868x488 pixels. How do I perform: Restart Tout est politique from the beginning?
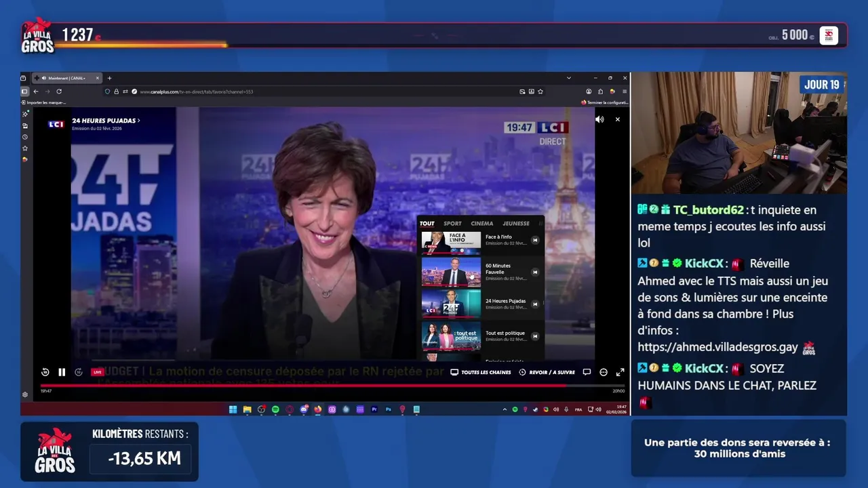[x=535, y=336]
